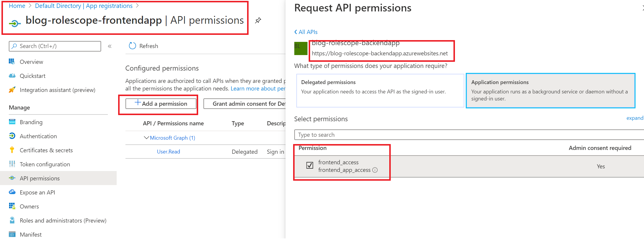Viewport: 644px width, 241px height.
Task: Click the Quickstart cloud icon
Action: pos(12,76)
